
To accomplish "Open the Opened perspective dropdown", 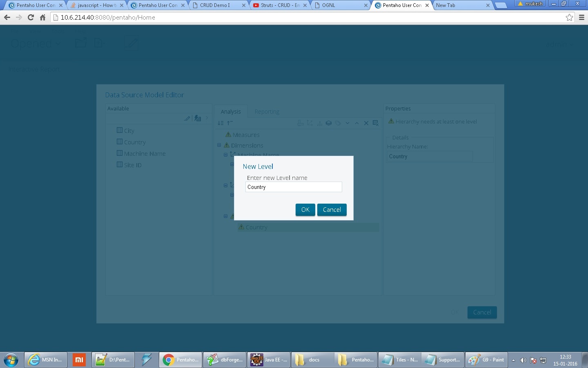I will click(36, 44).
